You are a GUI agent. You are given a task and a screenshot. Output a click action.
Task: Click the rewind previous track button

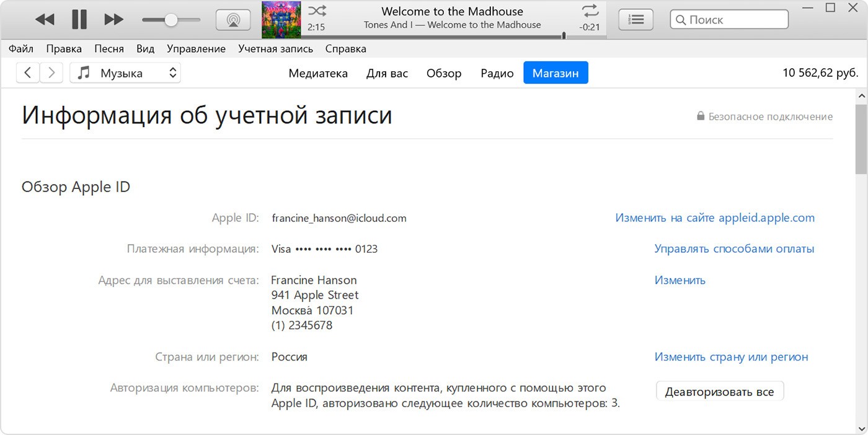click(45, 20)
